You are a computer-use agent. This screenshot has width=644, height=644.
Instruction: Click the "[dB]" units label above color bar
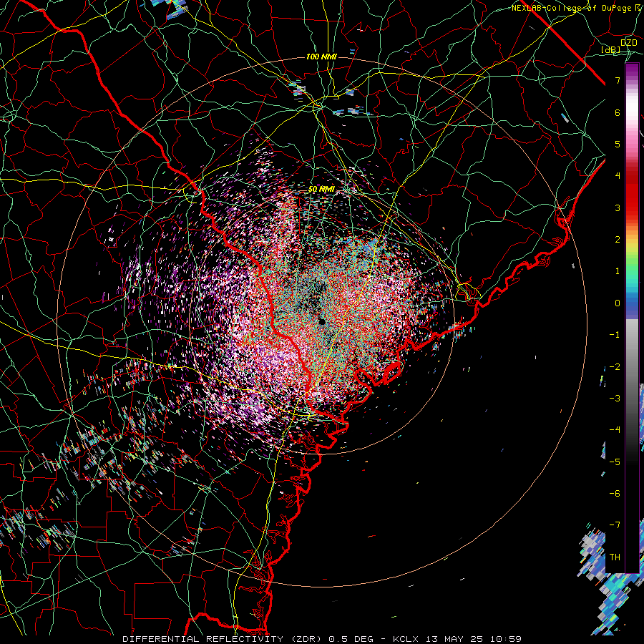click(x=610, y=49)
